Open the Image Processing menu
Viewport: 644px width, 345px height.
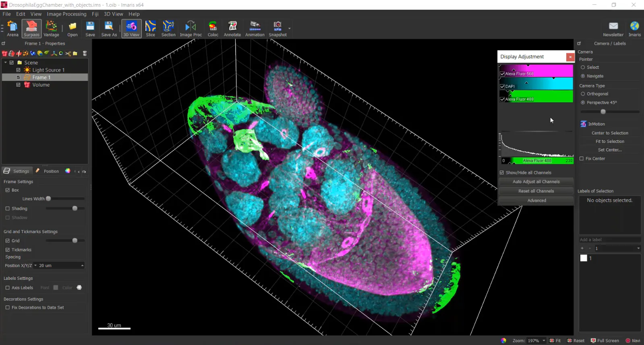click(66, 14)
